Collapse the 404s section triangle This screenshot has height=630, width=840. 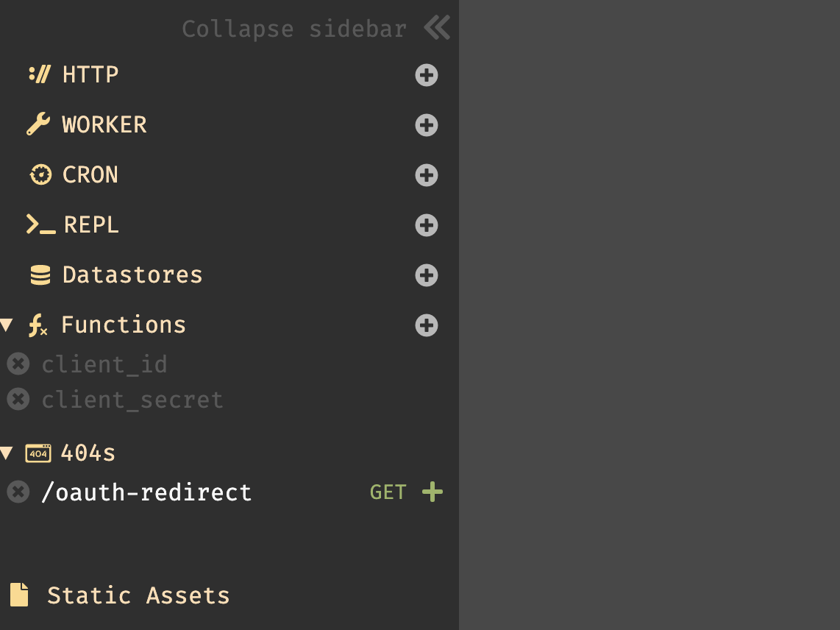pyautogui.click(x=7, y=453)
